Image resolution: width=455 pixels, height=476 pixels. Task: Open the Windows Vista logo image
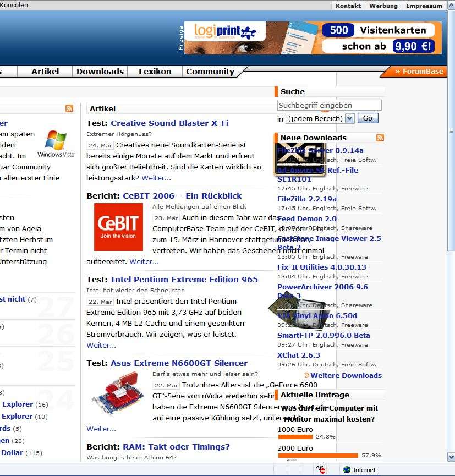pos(56,144)
